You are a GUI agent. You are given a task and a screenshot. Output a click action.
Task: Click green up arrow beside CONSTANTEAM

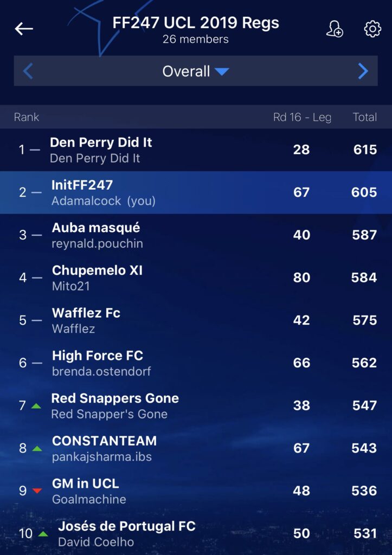[x=37, y=448]
